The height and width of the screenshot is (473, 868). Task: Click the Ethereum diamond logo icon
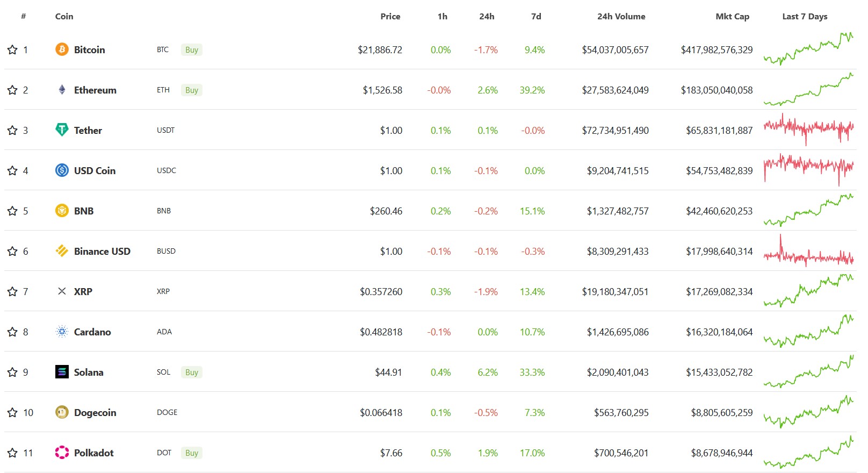point(62,90)
